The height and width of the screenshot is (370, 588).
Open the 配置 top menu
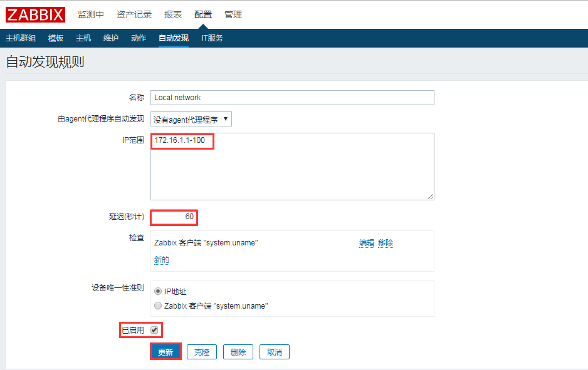[x=203, y=14]
